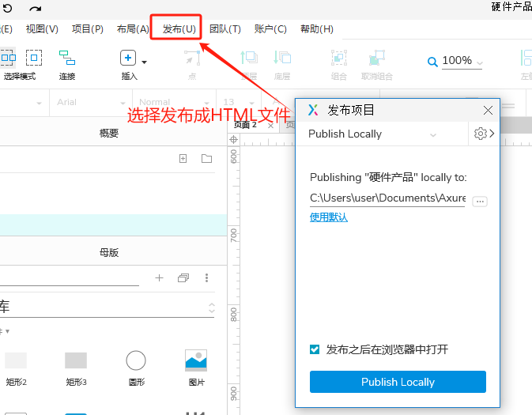Click the 使用默认 link
The height and width of the screenshot is (415, 532).
(x=329, y=217)
